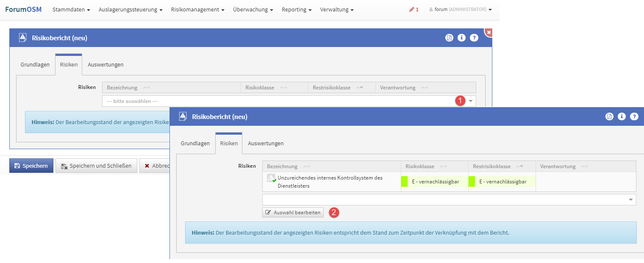Open the Grundlagen tab in front panel
Viewport: 644px width, 263px height.
(x=195, y=143)
